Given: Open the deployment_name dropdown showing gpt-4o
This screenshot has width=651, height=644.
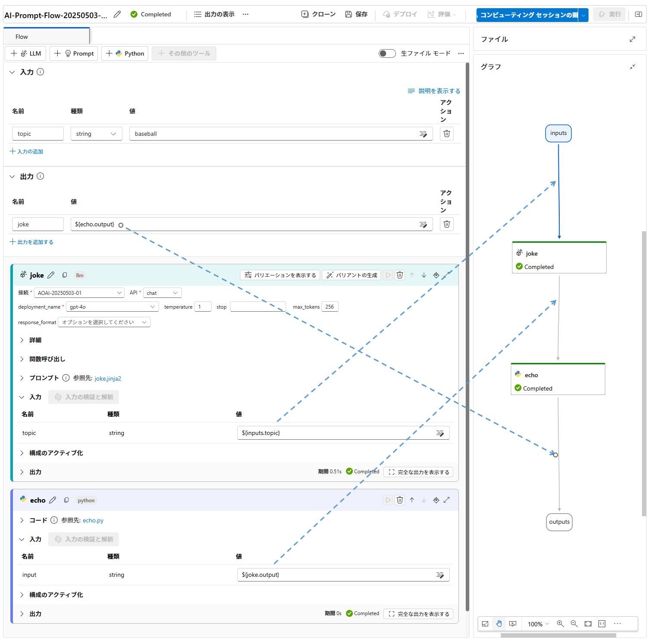Looking at the screenshot, I should coord(112,306).
